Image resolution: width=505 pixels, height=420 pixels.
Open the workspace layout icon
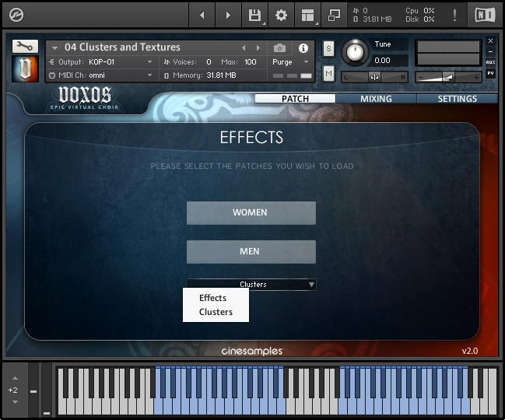[x=307, y=15]
